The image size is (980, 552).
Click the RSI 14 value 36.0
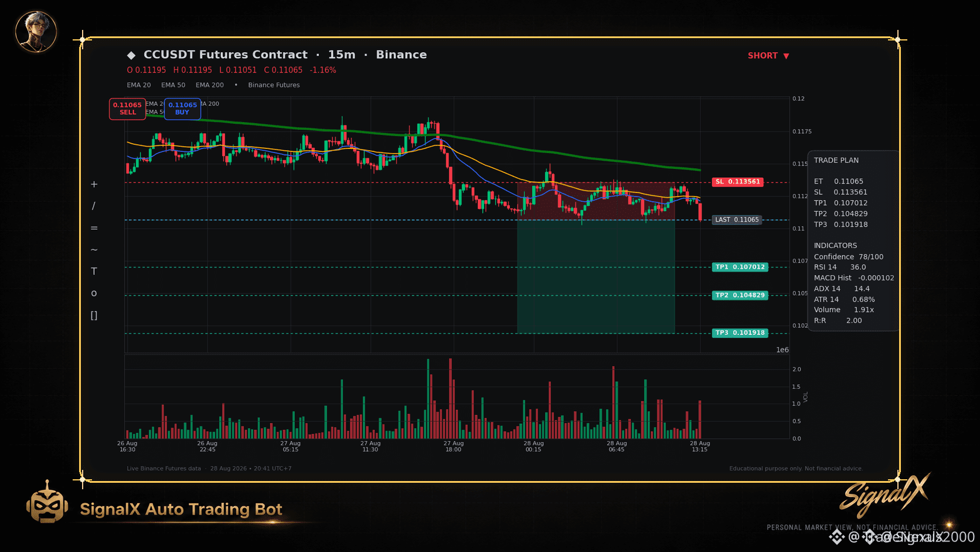(858, 267)
